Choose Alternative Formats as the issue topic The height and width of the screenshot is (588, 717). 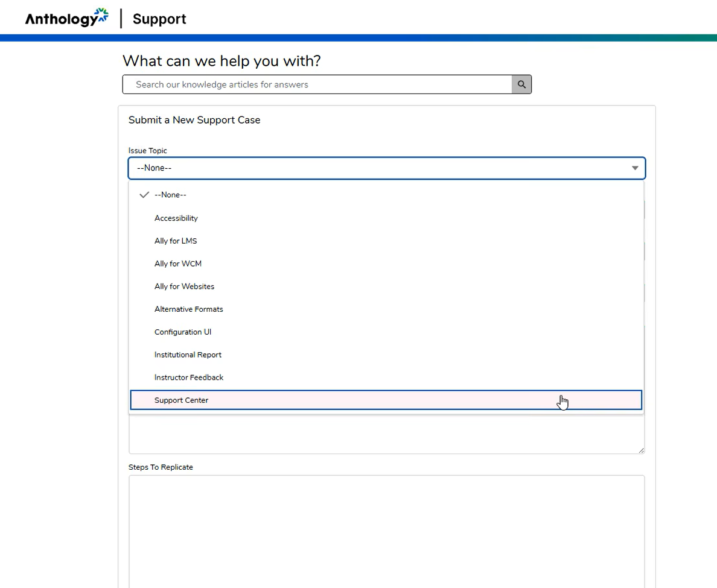[189, 309]
